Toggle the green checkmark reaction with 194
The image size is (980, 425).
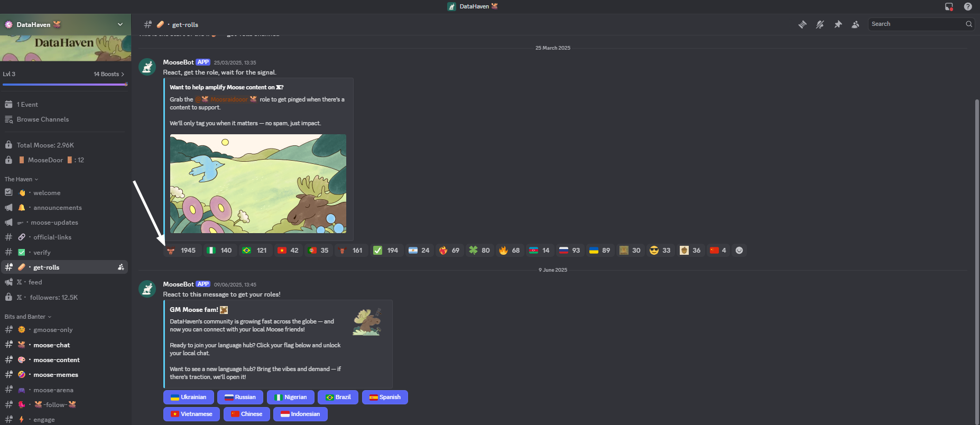click(385, 251)
